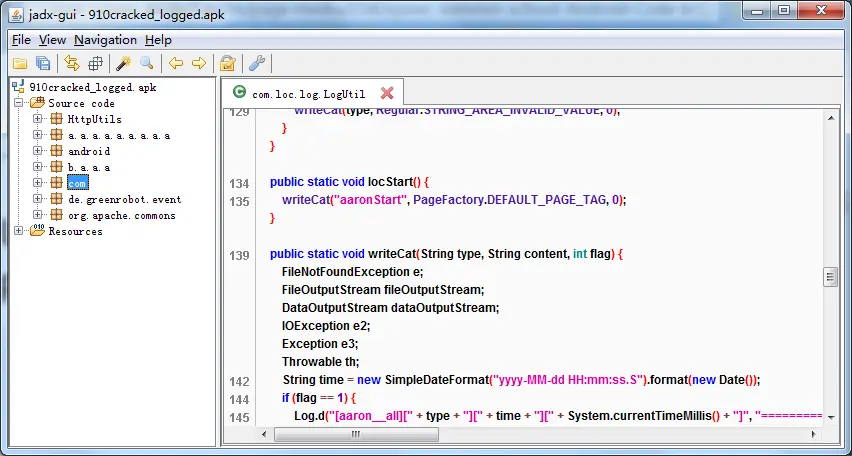The width and height of the screenshot is (852, 456).
Task: Click the horizontal scrollbar thumb
Action: 356,434
